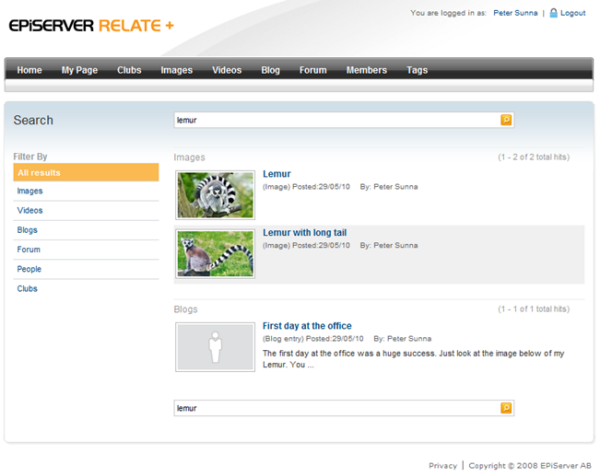Screen dimensions: 600x475
Task: Filter search results by People
Action: coord(29,269)
